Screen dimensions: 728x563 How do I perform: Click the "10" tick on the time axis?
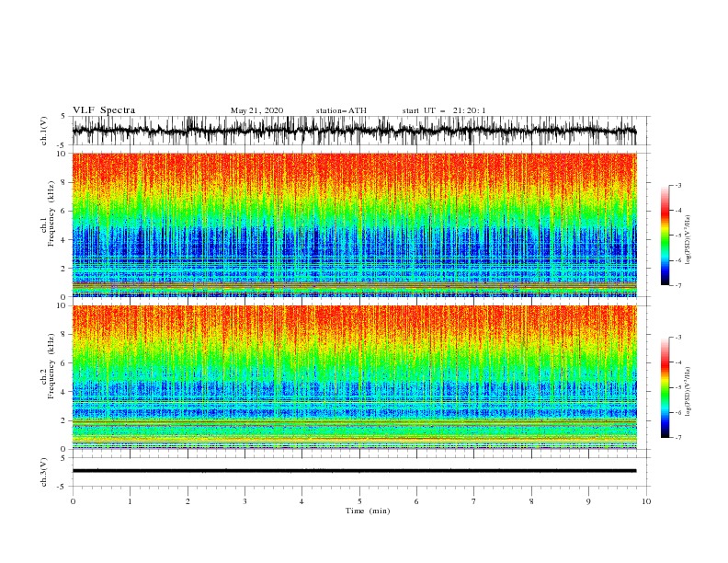coord(646,501)
